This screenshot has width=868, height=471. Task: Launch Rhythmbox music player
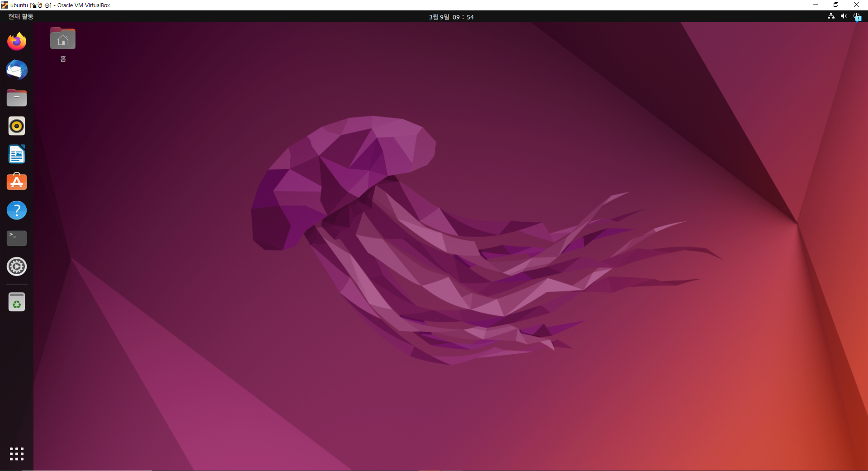(x=17, y=126)
